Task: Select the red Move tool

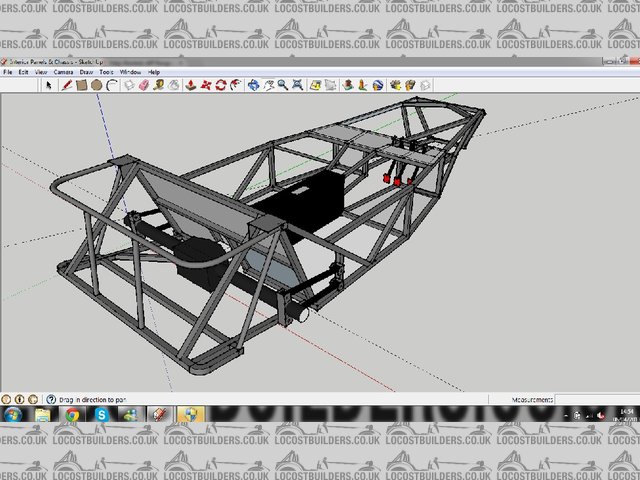Action: pyautogui.click(x=205, y=86)
